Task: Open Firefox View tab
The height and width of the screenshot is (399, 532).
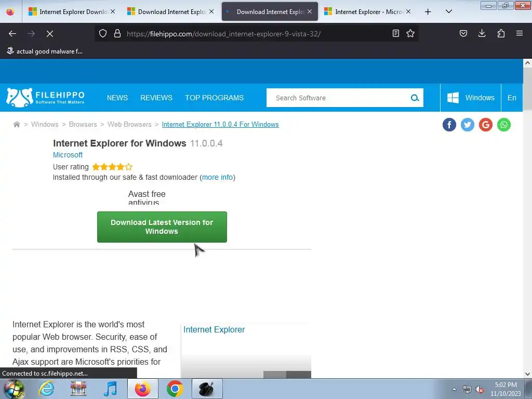Action: [x=10, y=11]
